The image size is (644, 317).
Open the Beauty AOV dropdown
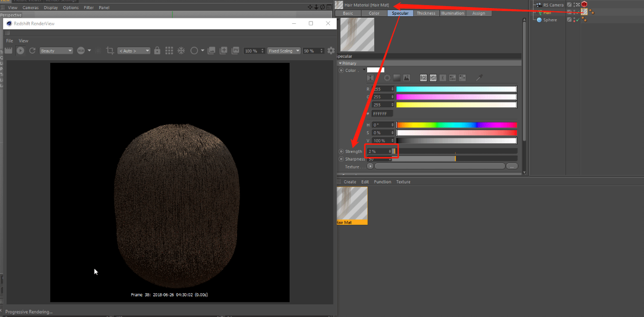56,51
